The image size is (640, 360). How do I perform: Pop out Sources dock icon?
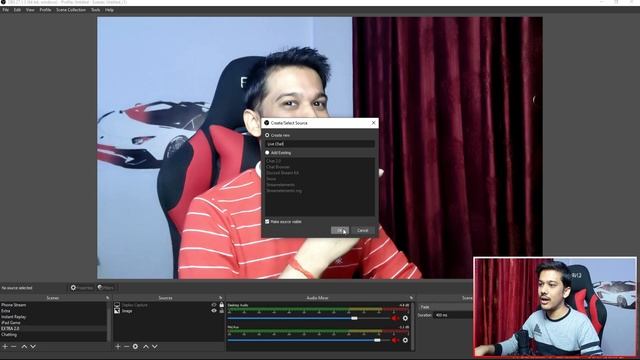[x=220, y=298]
